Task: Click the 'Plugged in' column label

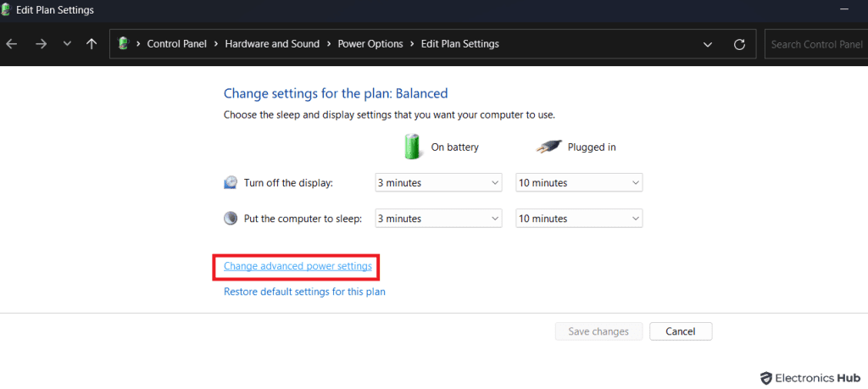Action: (x=592, y=147)
